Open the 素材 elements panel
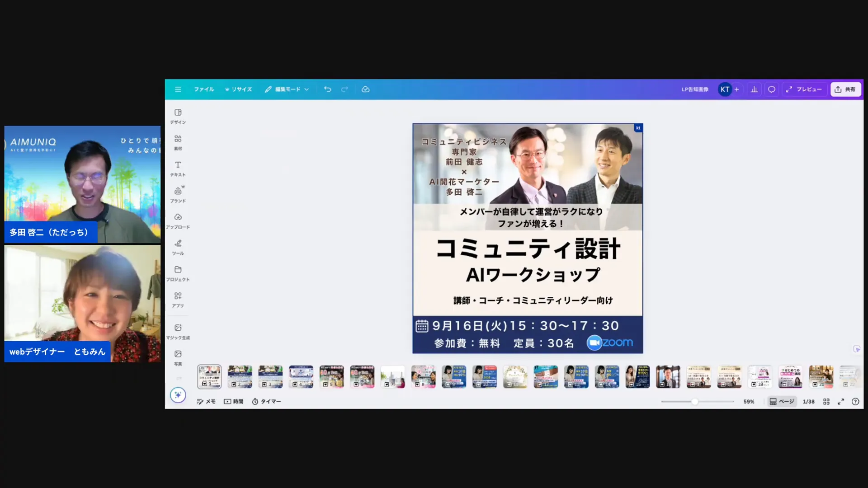This screenshot has height=488, width=868. point(178,142)
